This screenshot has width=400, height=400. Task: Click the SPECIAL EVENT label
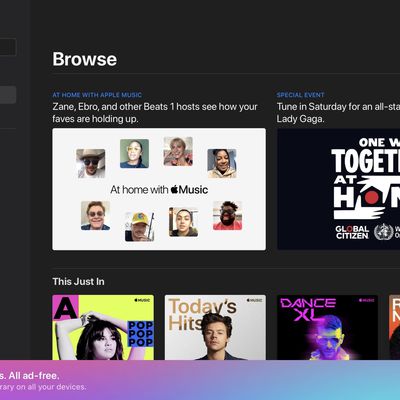tap(300, 95)
